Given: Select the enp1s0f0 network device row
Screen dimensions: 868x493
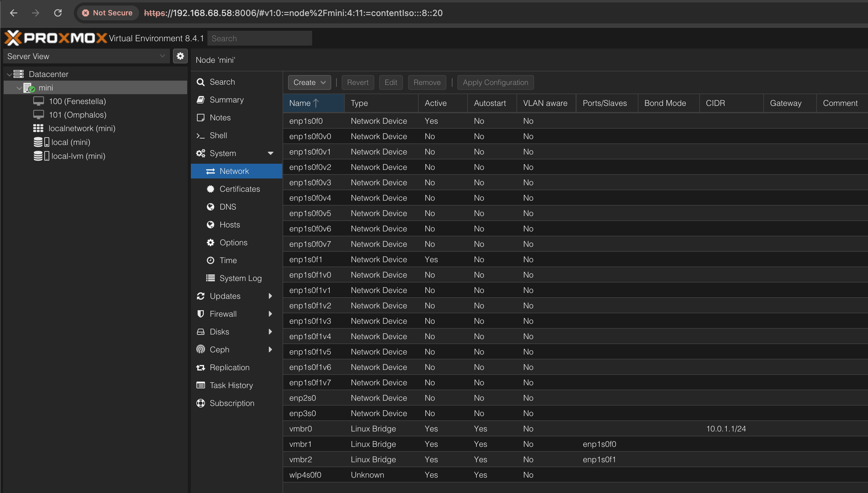Looking at the screenshot, I should [575, 121].
